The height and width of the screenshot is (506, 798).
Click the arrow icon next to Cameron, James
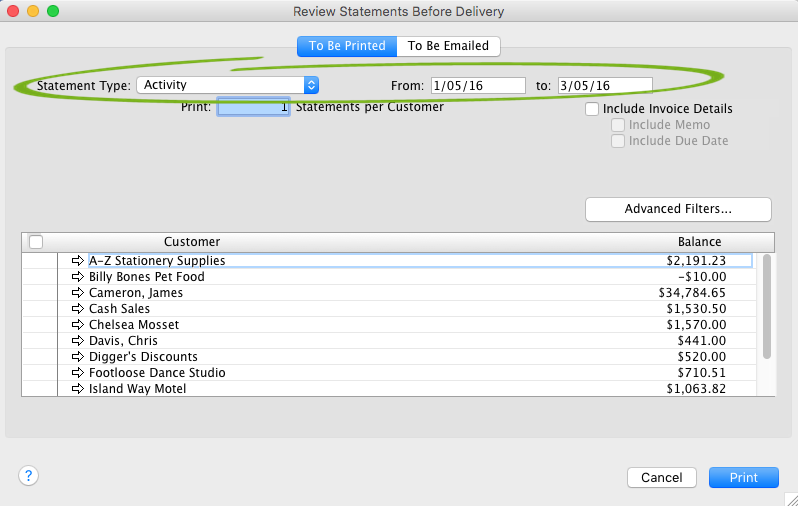pyautogui.click(x=79, y=293)
